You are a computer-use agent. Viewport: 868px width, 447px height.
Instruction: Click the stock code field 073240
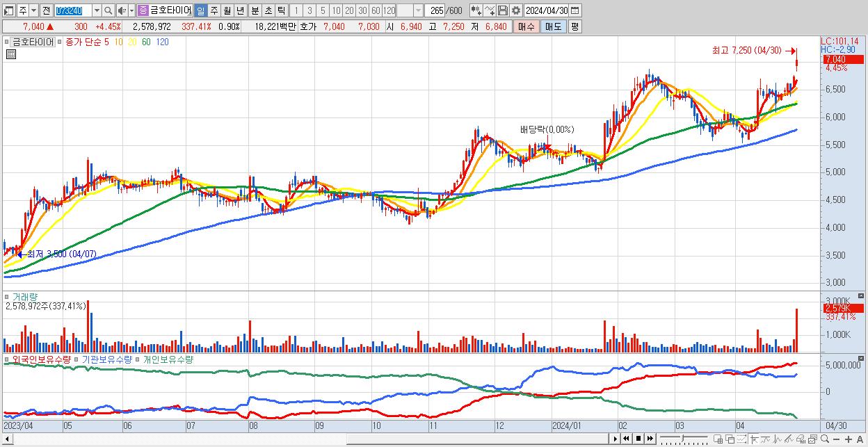click(73, 10)
